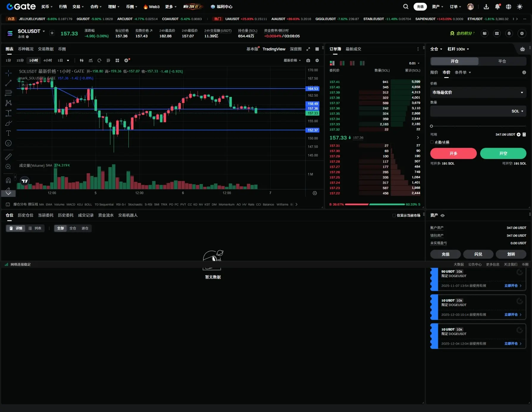The width and height of the screenshot is (532, 412).
Task: Expand more timeframes arrow next to 1日
Action: pyautogui.click(x=68, y=60)
